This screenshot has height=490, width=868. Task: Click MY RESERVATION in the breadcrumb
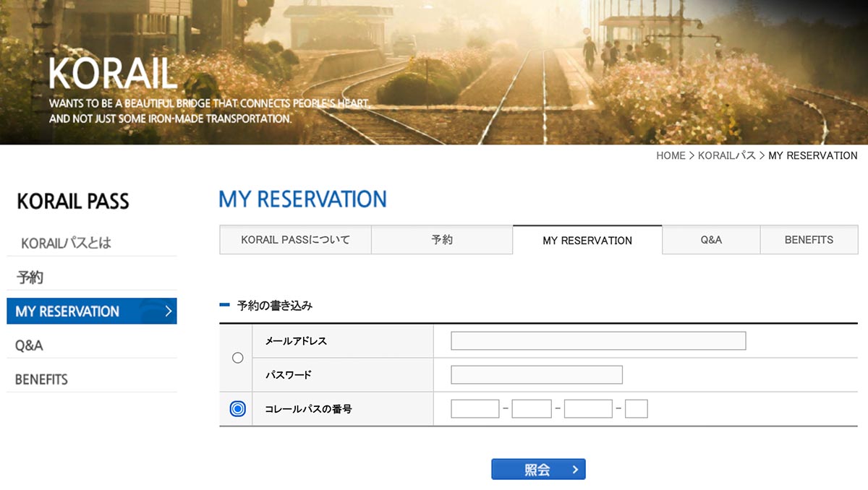coord(813,155)
